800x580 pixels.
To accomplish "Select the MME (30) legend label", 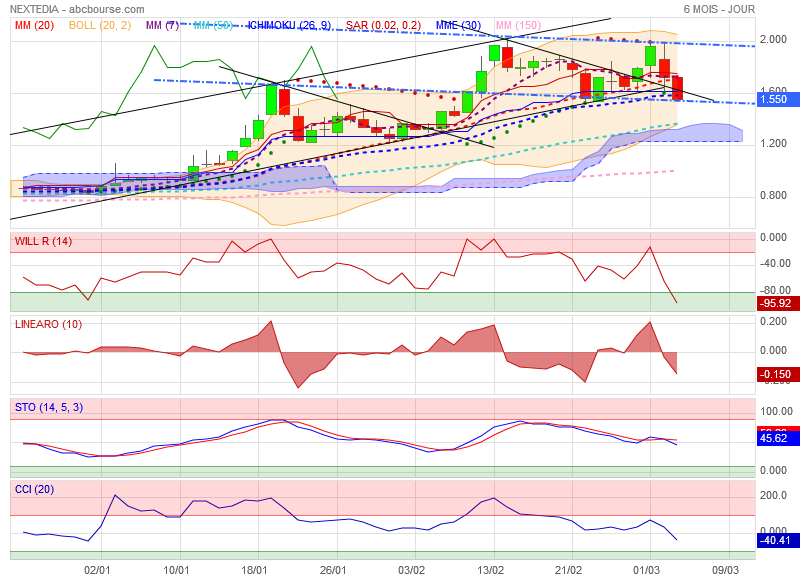I will click(x=458, y=25).
